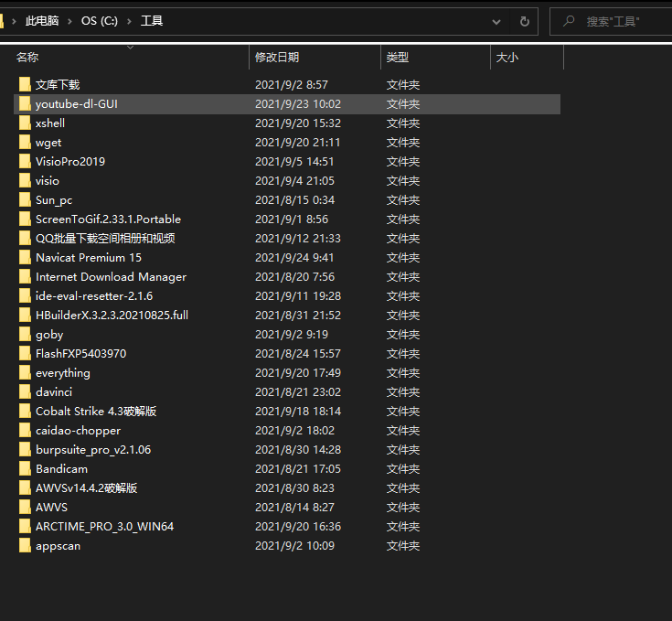The height and width of the screenshot is (621, 672).
Task: Click the date 2021/9/23 10:02
Action: coord(298,104)
